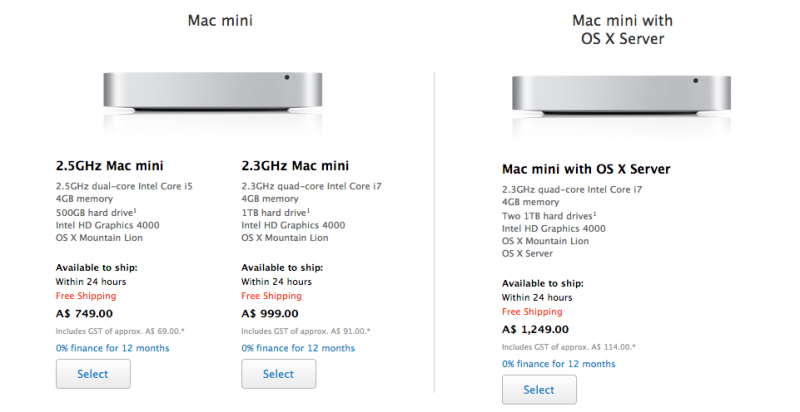Click the A$ 1,249.00 price

(540, 328)
